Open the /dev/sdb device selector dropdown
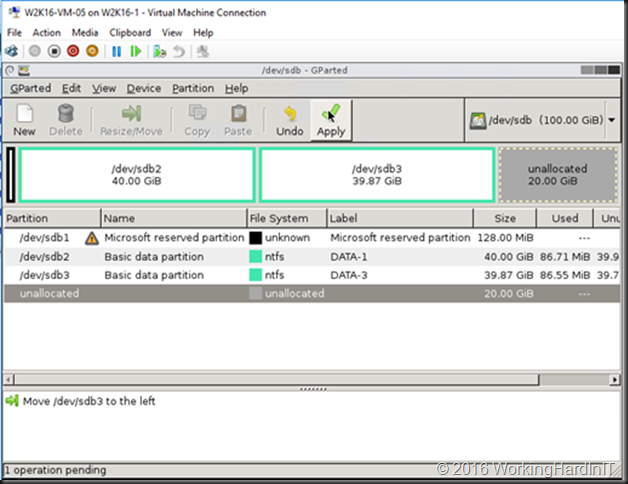Screen dimensions: 628x484 click(x=612, y=120)
